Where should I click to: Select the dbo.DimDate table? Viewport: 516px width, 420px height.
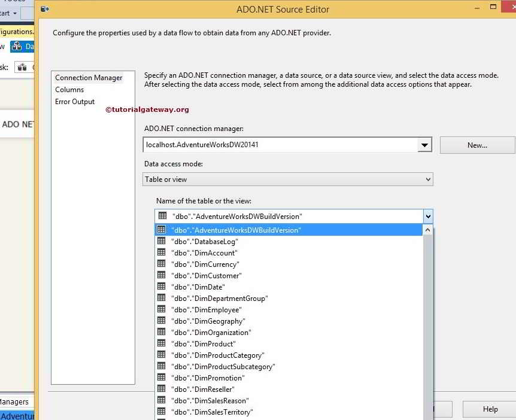click(x=289, y=287)
